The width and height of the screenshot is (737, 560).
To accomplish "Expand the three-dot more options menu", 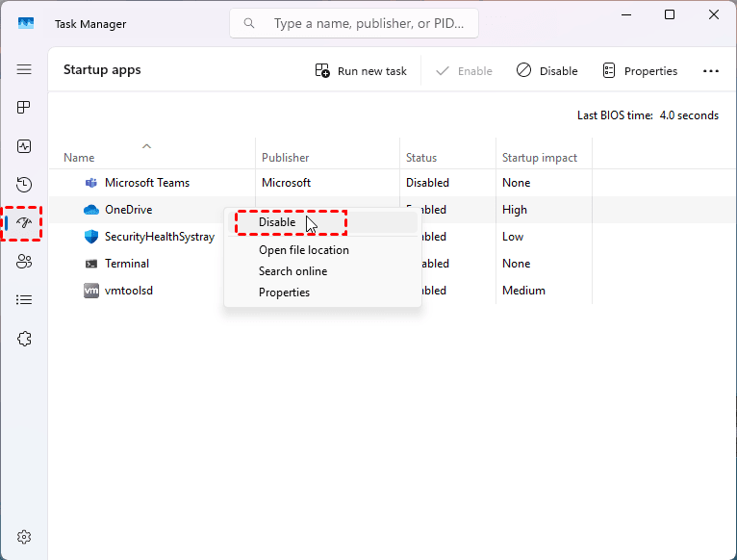I will pos(711,71).
